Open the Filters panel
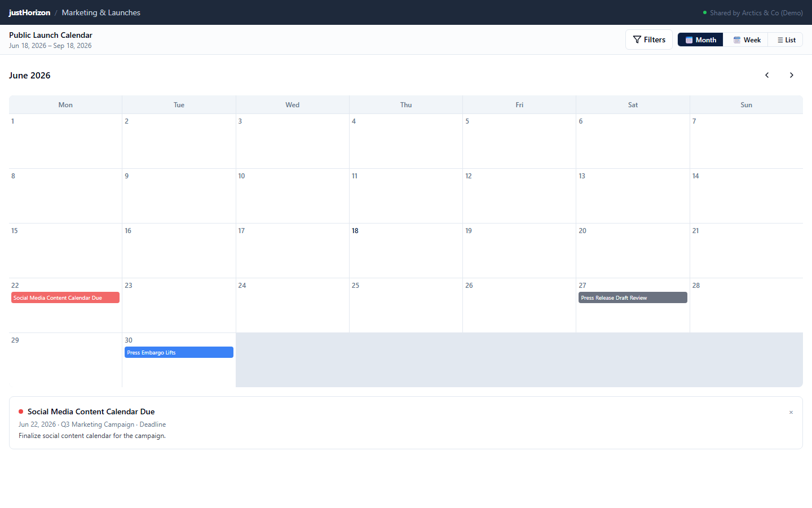 649,40
